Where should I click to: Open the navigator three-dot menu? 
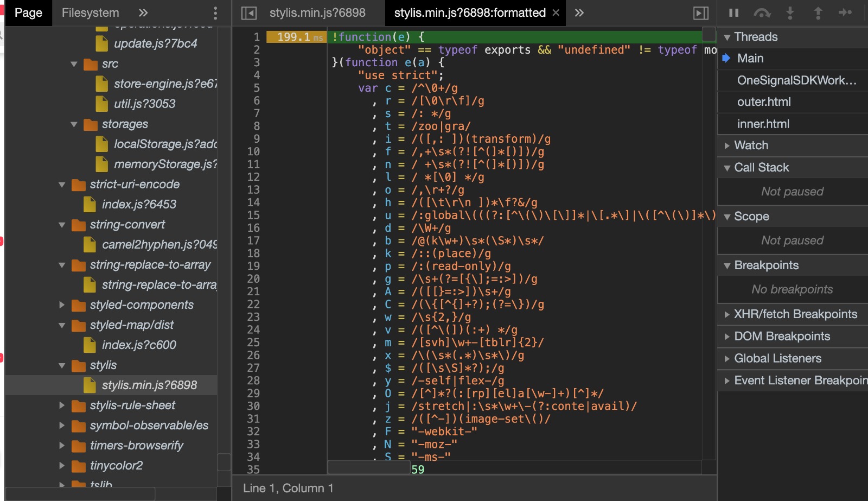pyautogui.click(x=215, y=12)
